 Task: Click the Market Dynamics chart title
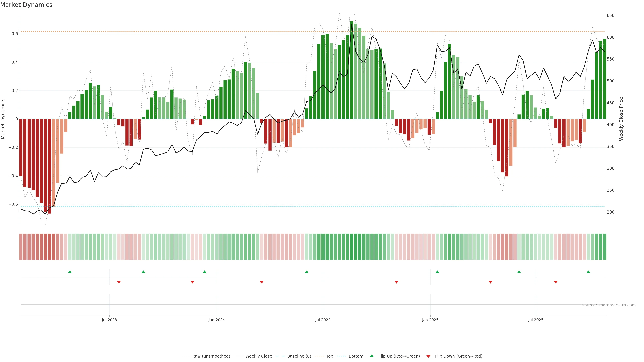click(x=26, y=5)
